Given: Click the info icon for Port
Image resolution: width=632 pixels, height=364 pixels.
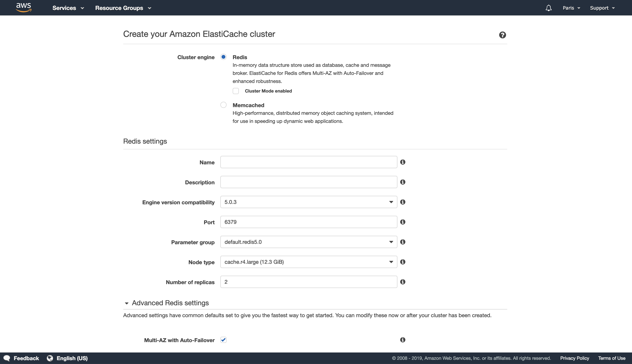Looking at the screenshot, I should [403, 222].
